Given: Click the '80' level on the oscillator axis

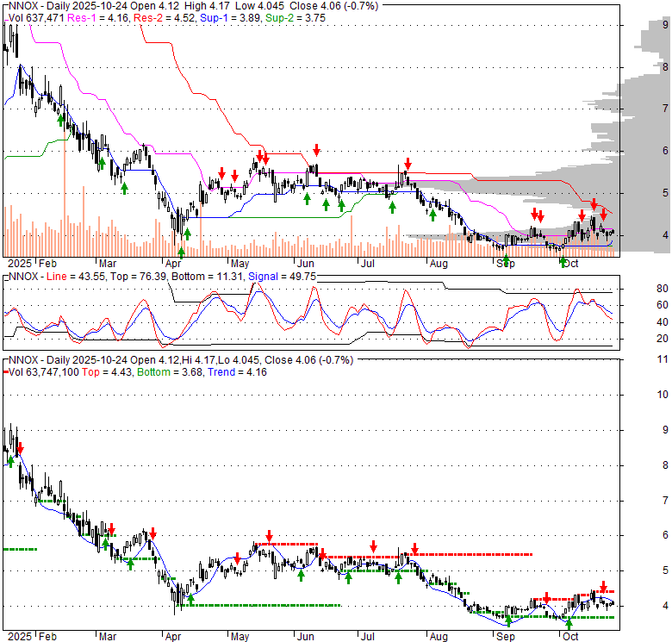Looking at the screenshot, I should point(663,289).
